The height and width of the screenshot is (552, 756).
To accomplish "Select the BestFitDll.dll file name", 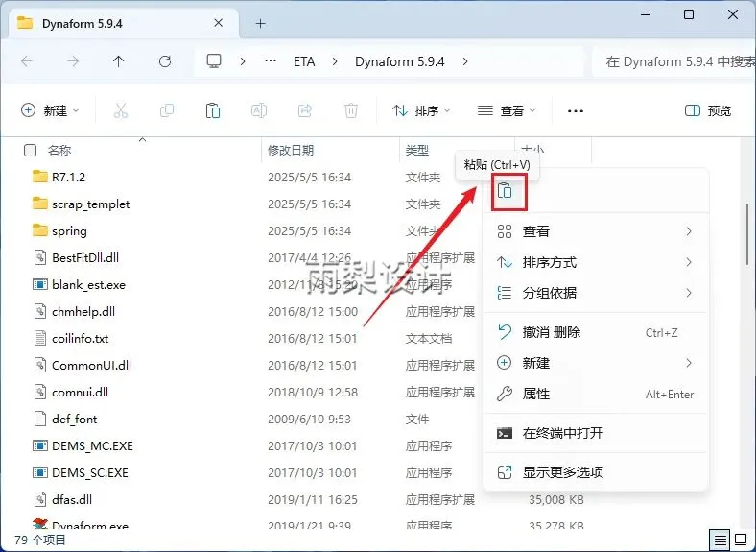I will point(85,257).
